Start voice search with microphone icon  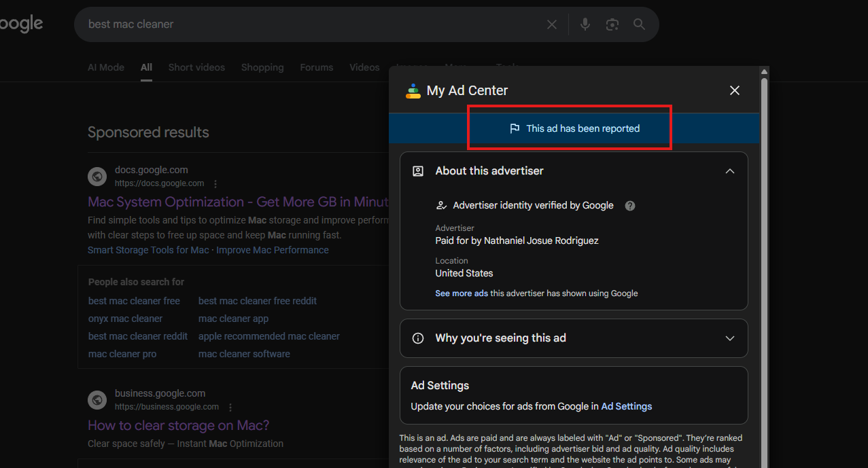[x=585, y=24]
